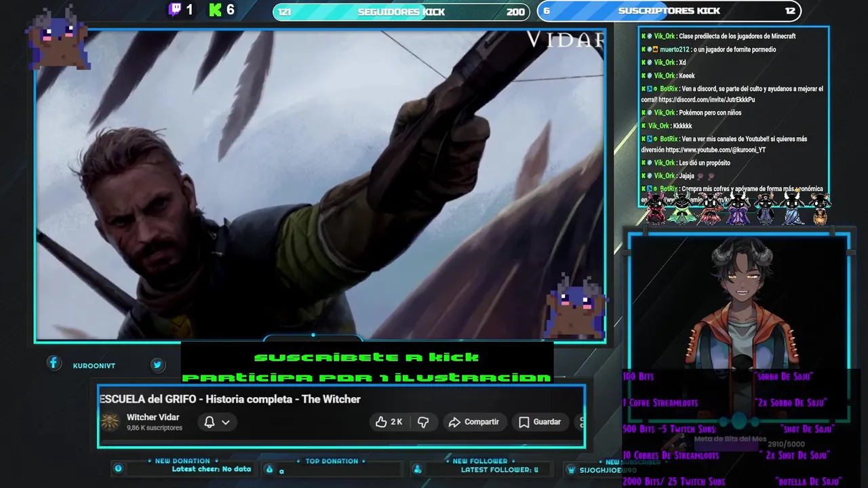Click the thumbs-down dislike icon
This screenshot has width=868, height=488.
[x=423, y=422]
